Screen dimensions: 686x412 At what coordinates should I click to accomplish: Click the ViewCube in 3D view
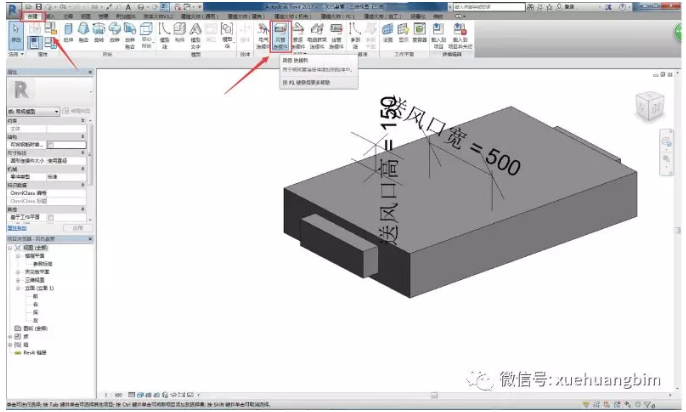pos(650,105)
